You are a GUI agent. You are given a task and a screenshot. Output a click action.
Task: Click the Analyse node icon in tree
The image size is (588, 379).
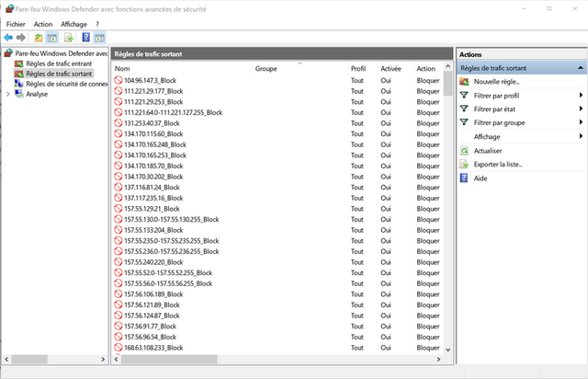[18, 94]
